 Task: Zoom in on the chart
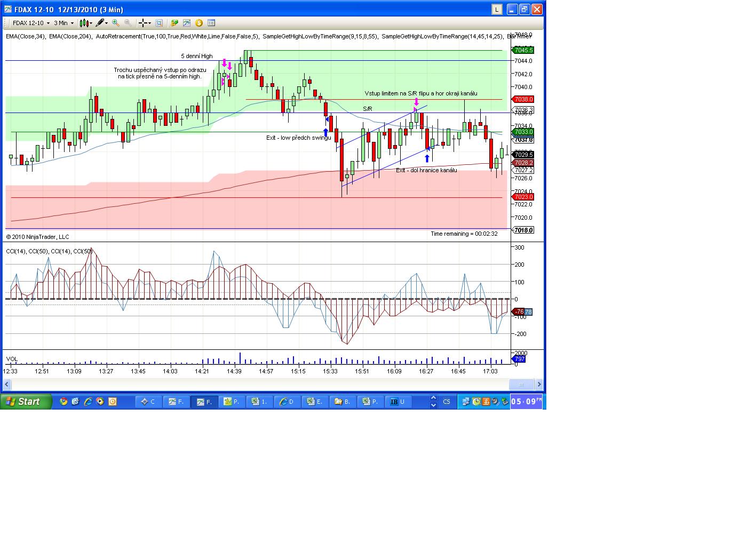[x=116, y=23]
